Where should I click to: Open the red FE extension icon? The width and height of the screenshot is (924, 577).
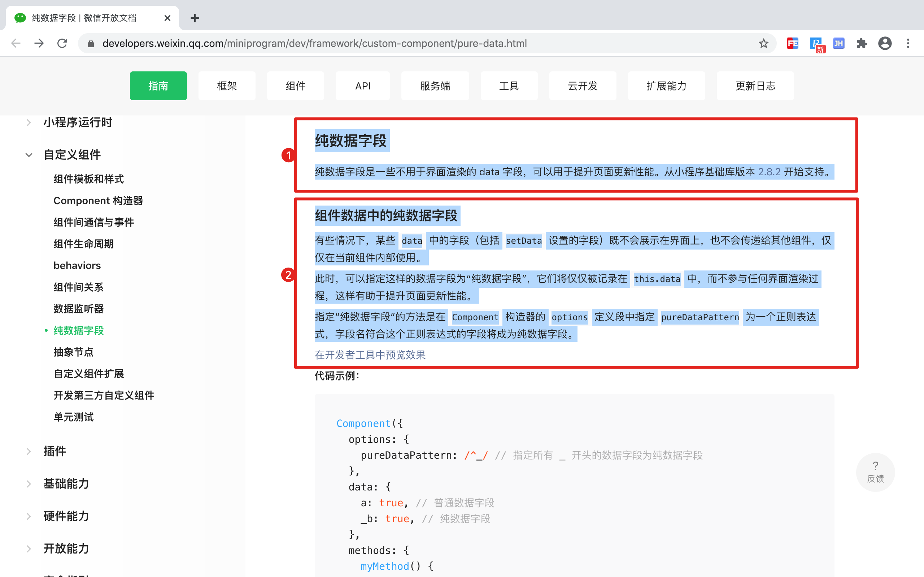pyautogui.click(x=793, y=44)
